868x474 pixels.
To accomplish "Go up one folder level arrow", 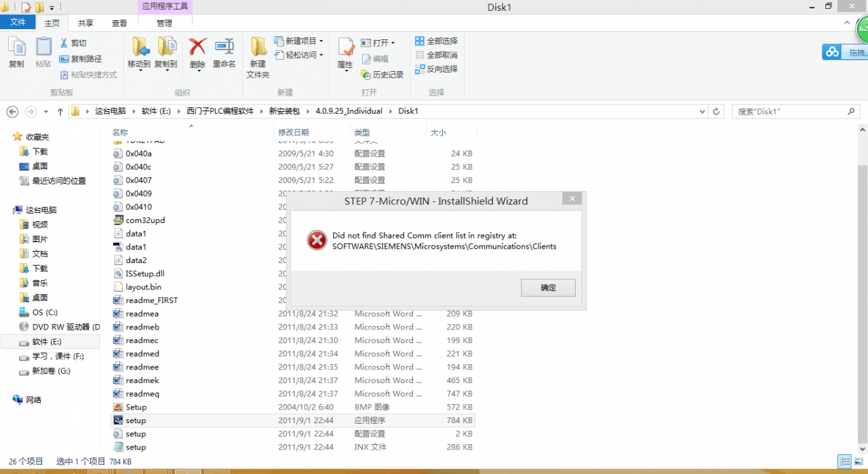I will click(x=60, y=111).
